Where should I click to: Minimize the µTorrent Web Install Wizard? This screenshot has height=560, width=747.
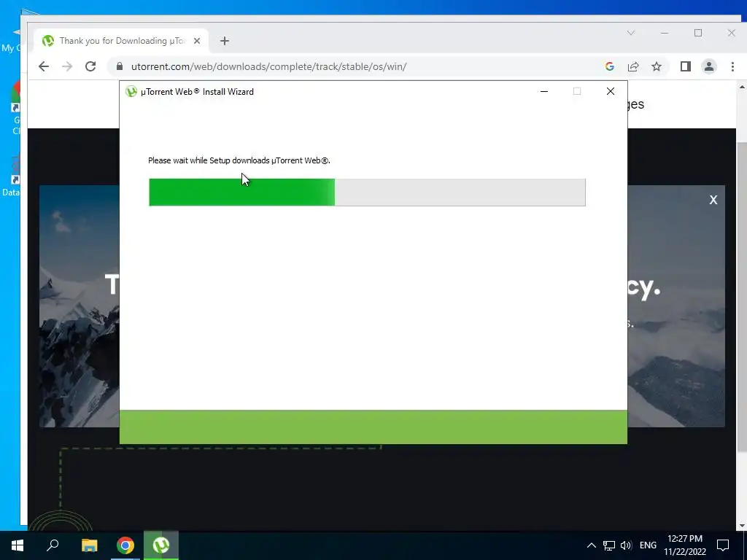[544, 91]
